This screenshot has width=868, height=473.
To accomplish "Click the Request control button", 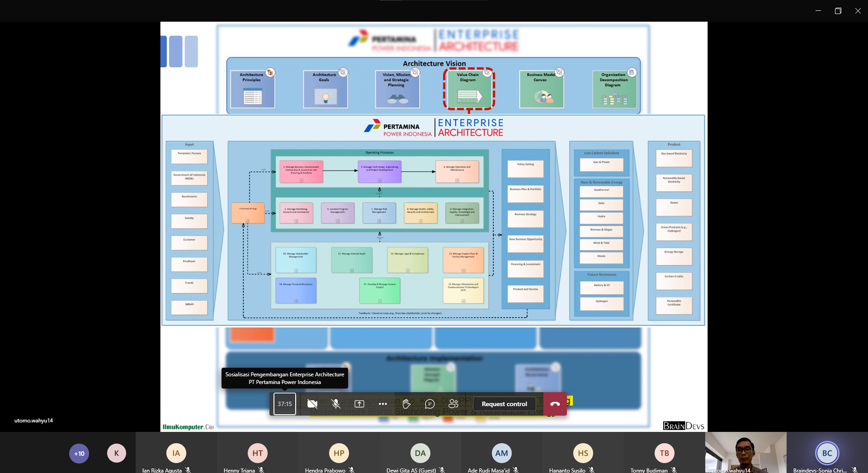I will point(504,404).
